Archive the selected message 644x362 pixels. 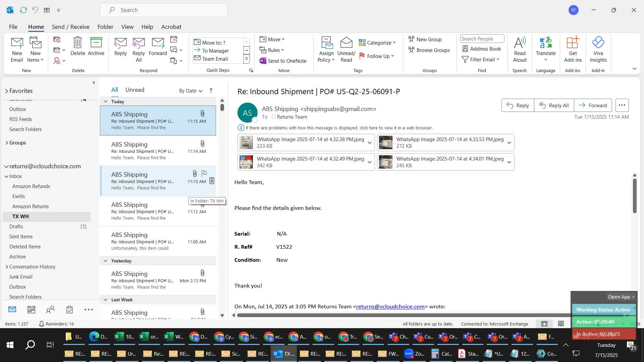point(96,46)
